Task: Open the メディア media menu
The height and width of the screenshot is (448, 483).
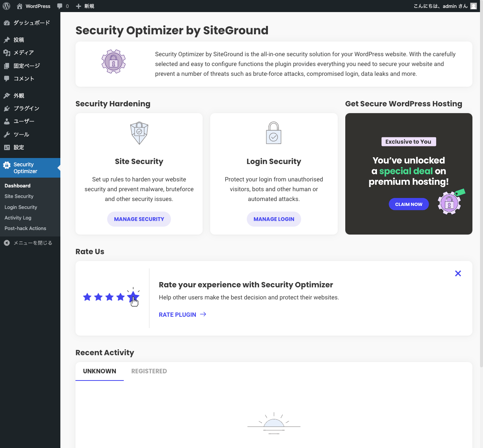Action: (x=30, y=52)
